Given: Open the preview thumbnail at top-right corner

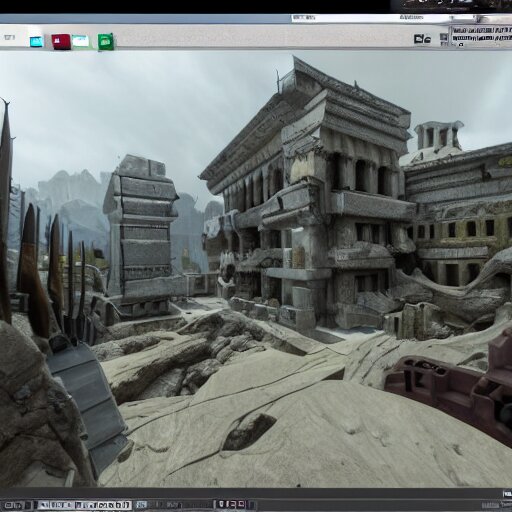Looking at the screenshot, I should [451, 6].
